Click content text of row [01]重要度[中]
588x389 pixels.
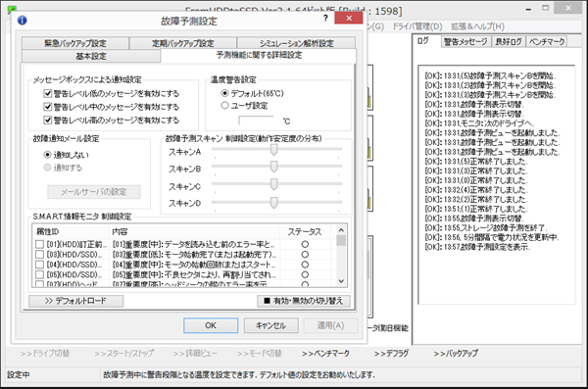point(194,244)
